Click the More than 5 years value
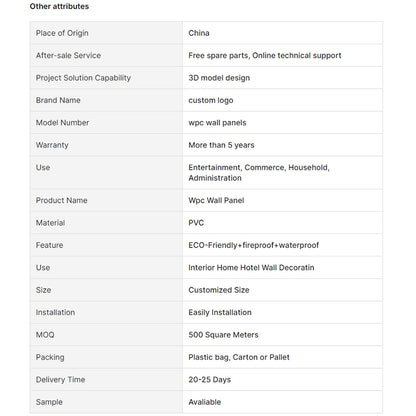The width and height of the screenshot is (416, 416). [x=221, y=145]
